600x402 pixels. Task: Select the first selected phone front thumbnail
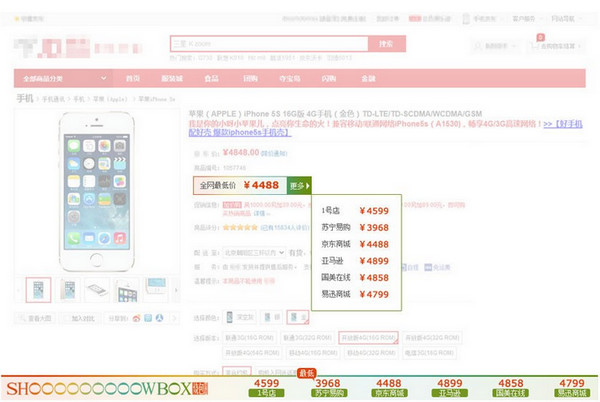(x=38, y=290)
